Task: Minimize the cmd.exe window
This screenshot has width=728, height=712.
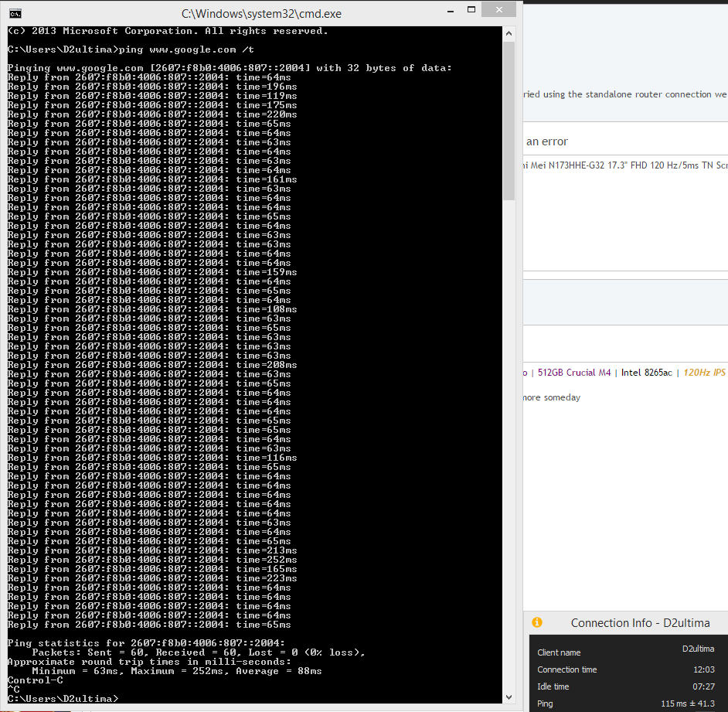Action: coord(451,11)
